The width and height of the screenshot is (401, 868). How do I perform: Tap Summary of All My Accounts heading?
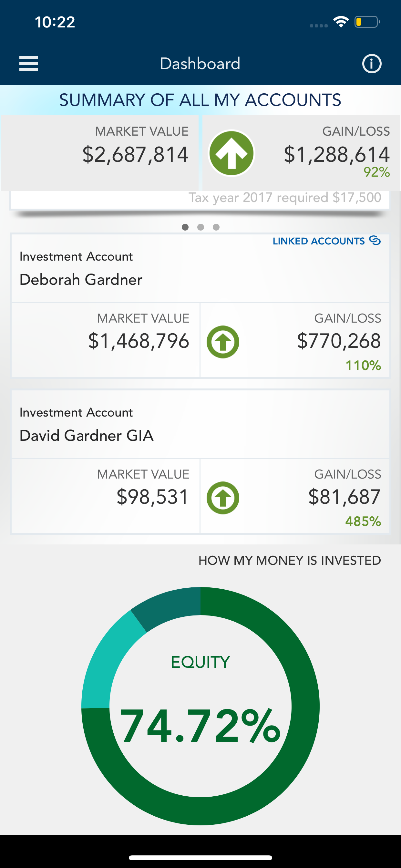point(200,100)
